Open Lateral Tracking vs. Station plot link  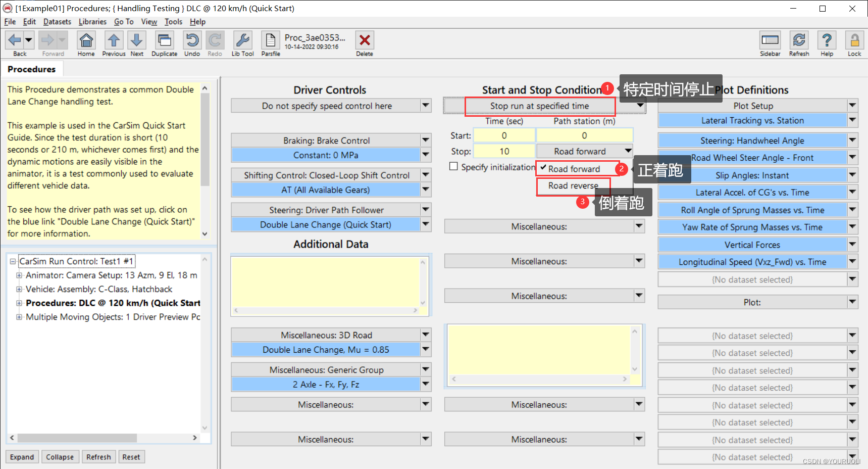point(752,120)
